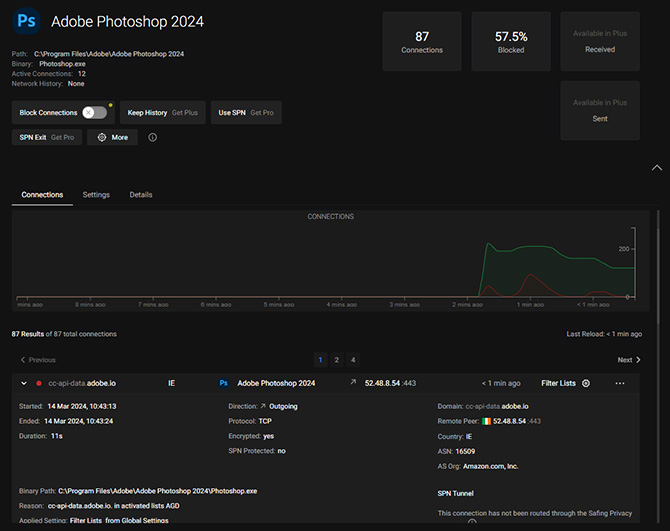
Task: Click the Filter Lists gear icon
Action: coord(586,383)
